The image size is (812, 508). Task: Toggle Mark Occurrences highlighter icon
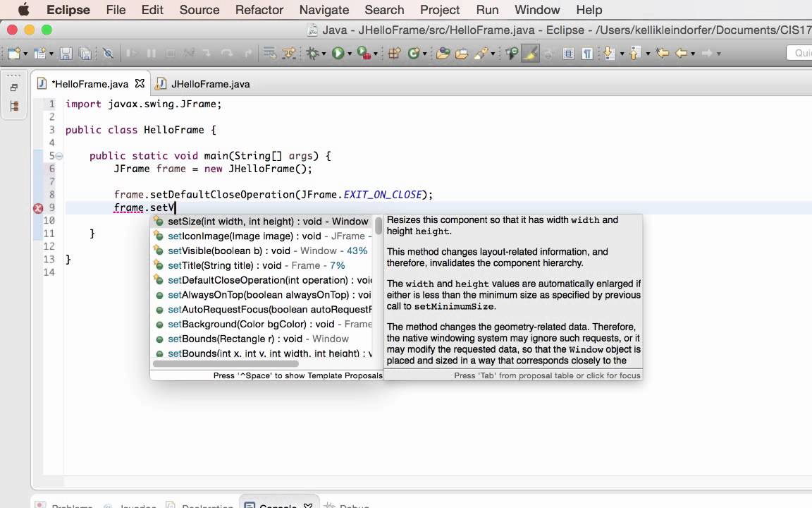point(530,53)
